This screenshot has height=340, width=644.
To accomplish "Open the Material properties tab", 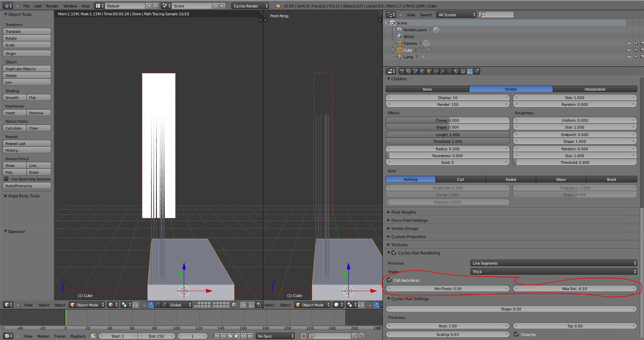I will pyautogui.click(x=456, y=71).
